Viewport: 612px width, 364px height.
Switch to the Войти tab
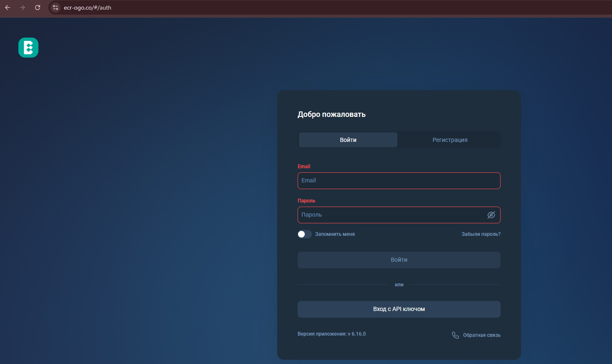pyautogui.click(x=348, y=140)
